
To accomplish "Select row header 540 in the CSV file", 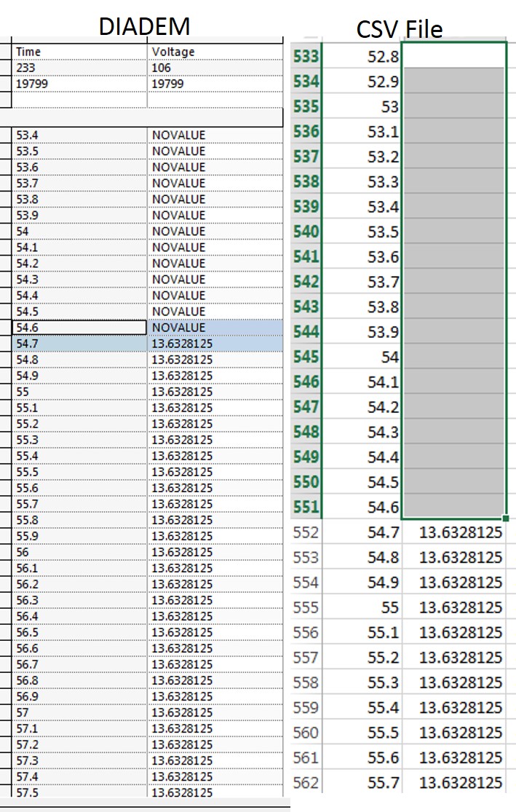I will tap(306, 232).
